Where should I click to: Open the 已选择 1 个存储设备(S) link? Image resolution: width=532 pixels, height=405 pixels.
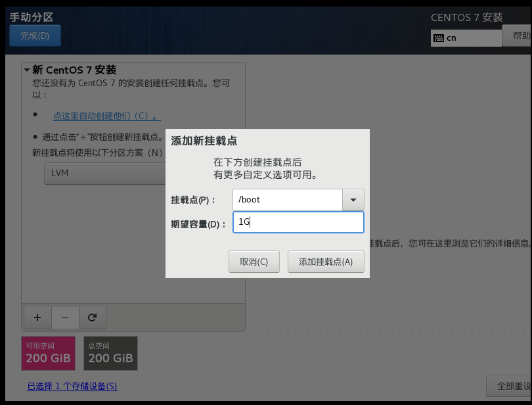pyautogui.click(x=72, y=386)
